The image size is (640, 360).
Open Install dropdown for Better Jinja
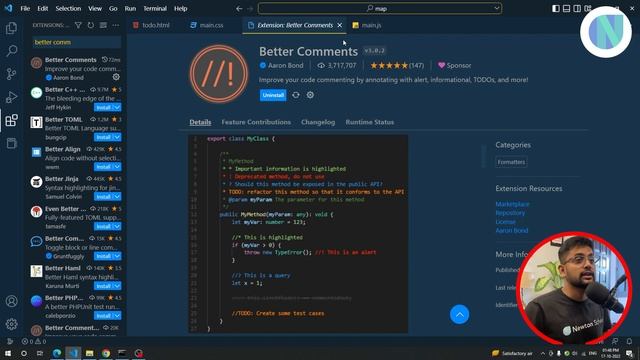coord(117,197)
